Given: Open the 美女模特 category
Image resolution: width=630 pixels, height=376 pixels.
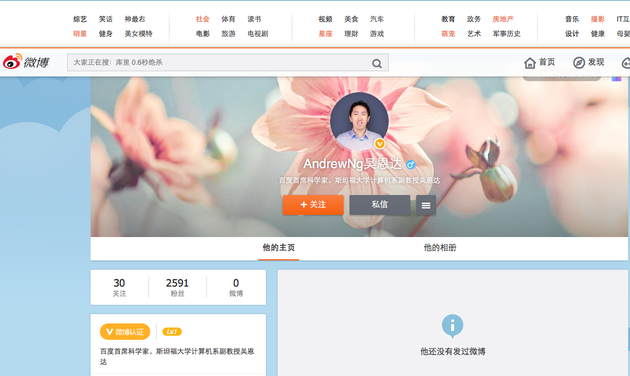Looking at the screenshot, I should pos(138,34).
